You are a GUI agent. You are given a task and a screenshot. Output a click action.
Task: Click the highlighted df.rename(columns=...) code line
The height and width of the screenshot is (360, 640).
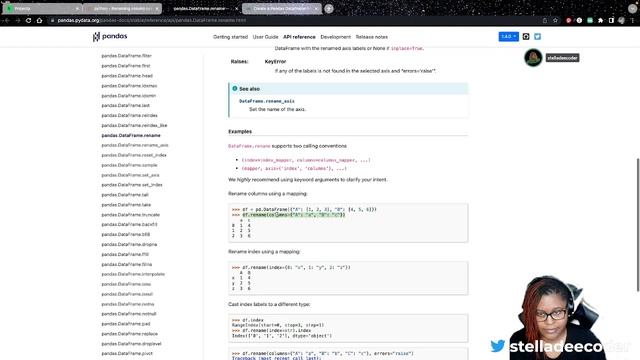pyautogui.click(x=293, y=215)
